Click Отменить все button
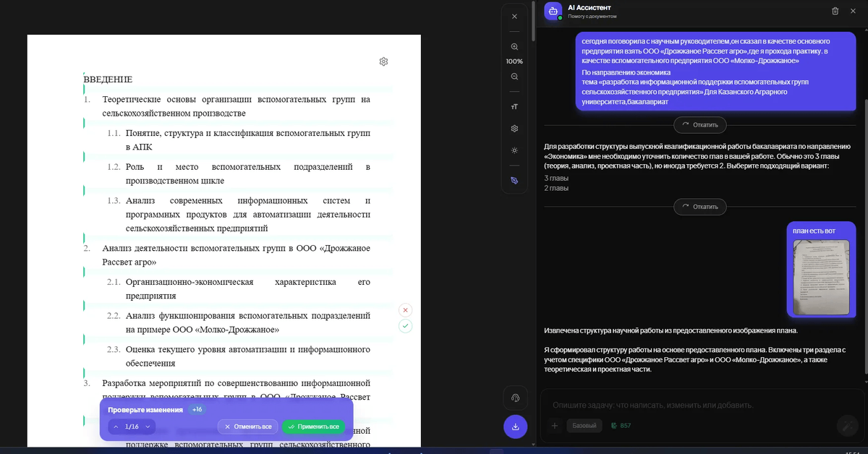This screenshot has width=868, height=454. pyautogui.click(x=248, y=427)
